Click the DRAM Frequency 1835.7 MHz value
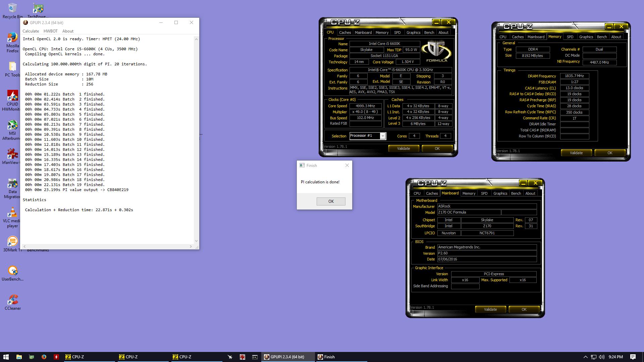Viewport: 644px width, 362px height. [574, 76]
